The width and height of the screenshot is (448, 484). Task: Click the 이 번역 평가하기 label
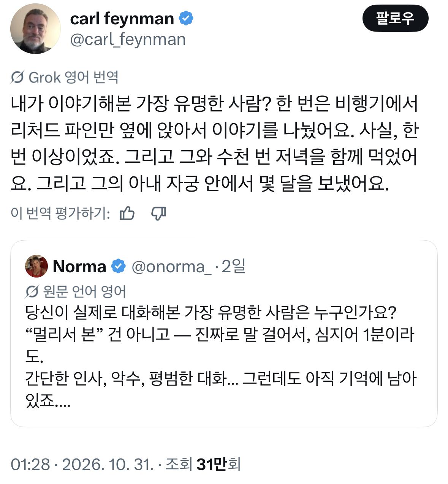tap(60, 214)
